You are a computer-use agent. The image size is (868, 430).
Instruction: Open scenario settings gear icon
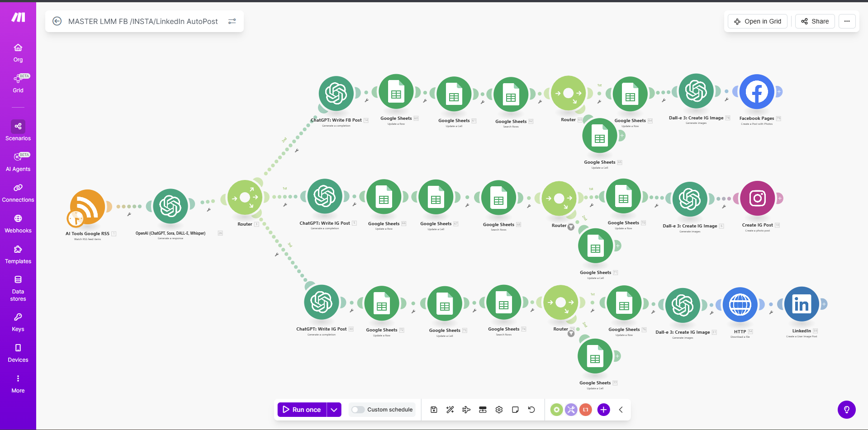(499, 410)
